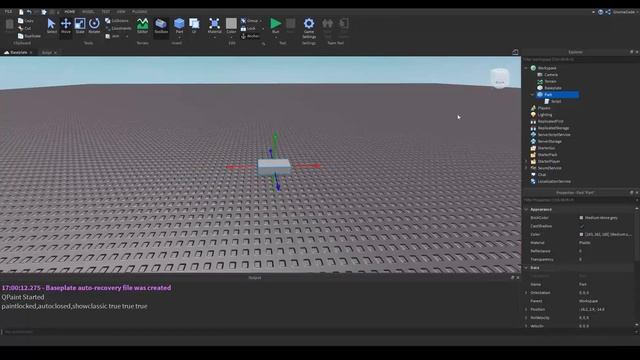Click the ribbon Color swatch button

pyautogui.click(x=231, y=24)
